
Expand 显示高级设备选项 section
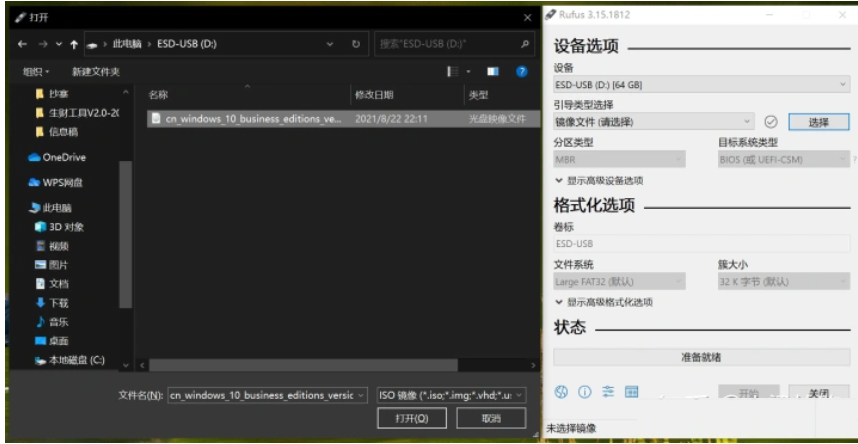(600, 181)
